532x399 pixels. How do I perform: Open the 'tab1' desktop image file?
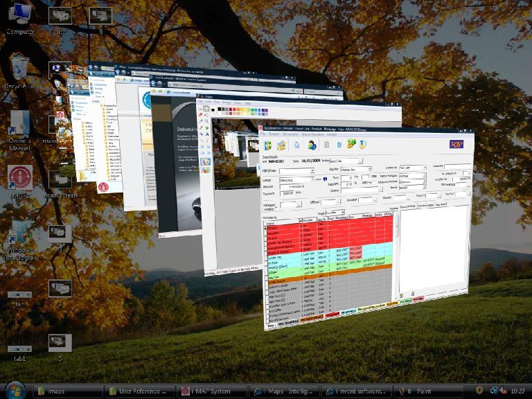click(19, 353)
